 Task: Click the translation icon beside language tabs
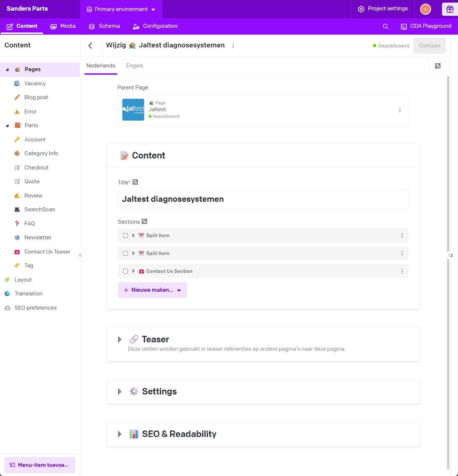(x=438, y=66)
